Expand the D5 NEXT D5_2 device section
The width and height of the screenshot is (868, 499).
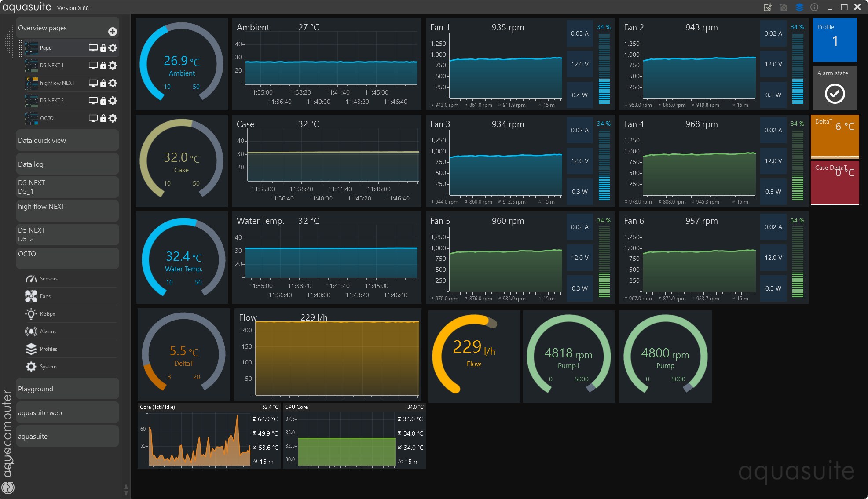tap(67, 235)
